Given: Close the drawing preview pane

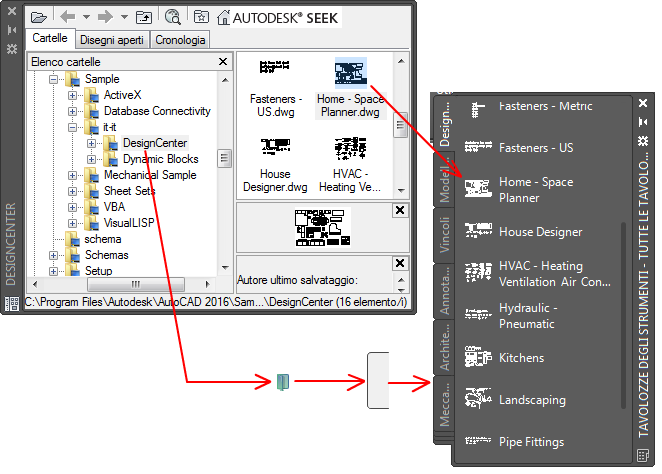Looking at the screenshot, I should click(x=400, y=210).
